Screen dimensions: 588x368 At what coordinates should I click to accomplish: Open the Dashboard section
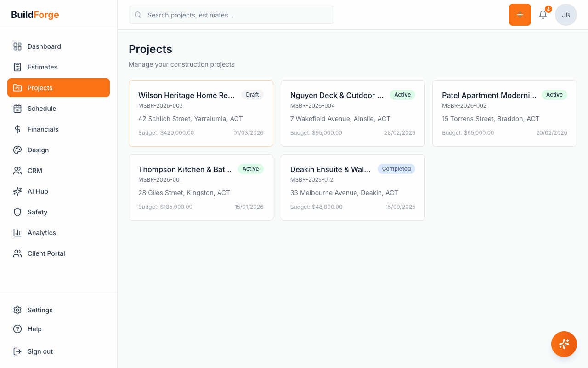(x=44, y=46)
